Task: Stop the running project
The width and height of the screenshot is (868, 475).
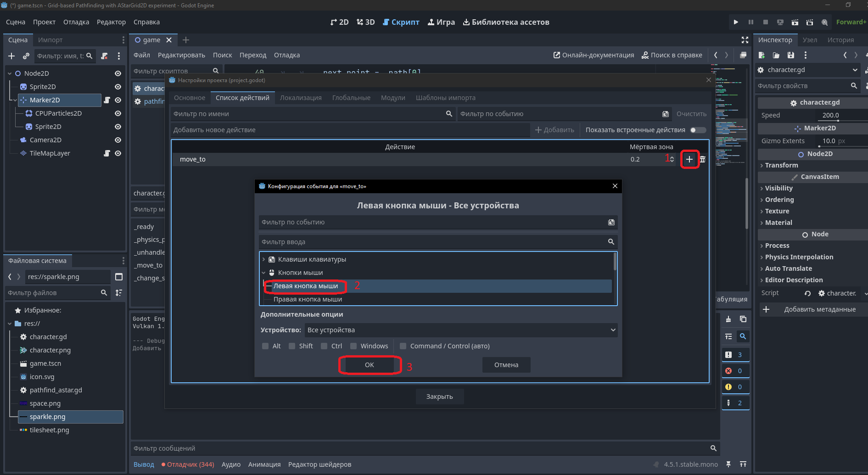Action: click(766, 22)
